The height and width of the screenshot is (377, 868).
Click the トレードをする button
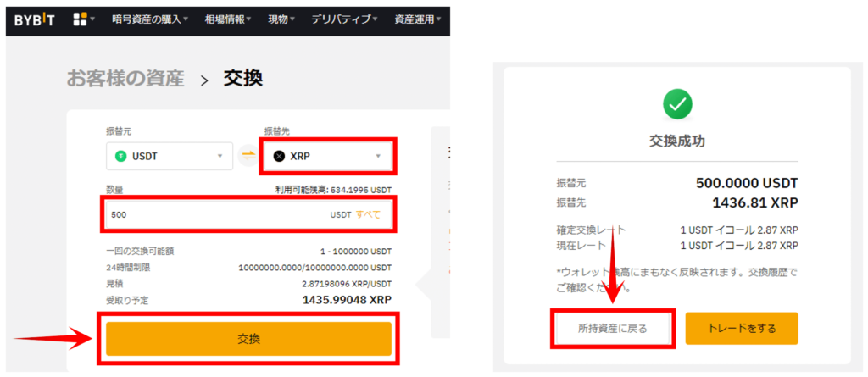pyautogui.click(x=742, y=328)
